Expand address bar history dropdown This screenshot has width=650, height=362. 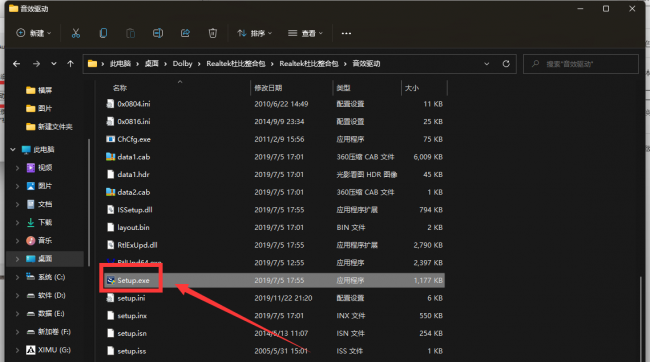487,64
